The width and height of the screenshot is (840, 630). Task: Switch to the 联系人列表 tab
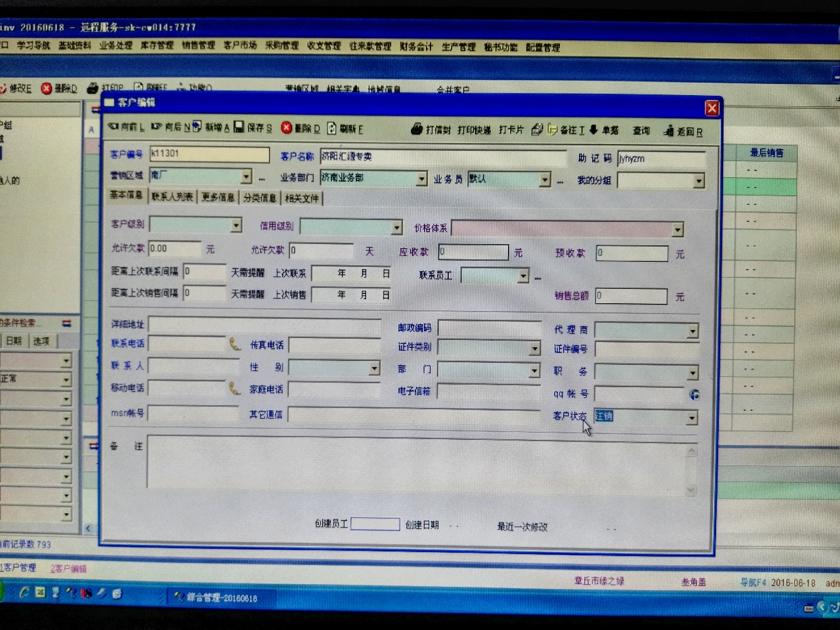pyautogui.click(x=172, y=196)
